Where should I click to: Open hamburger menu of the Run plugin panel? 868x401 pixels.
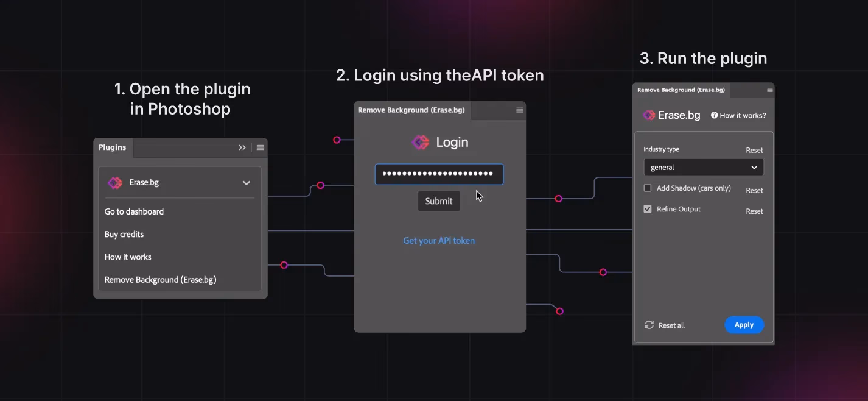[x=770, y=90]
